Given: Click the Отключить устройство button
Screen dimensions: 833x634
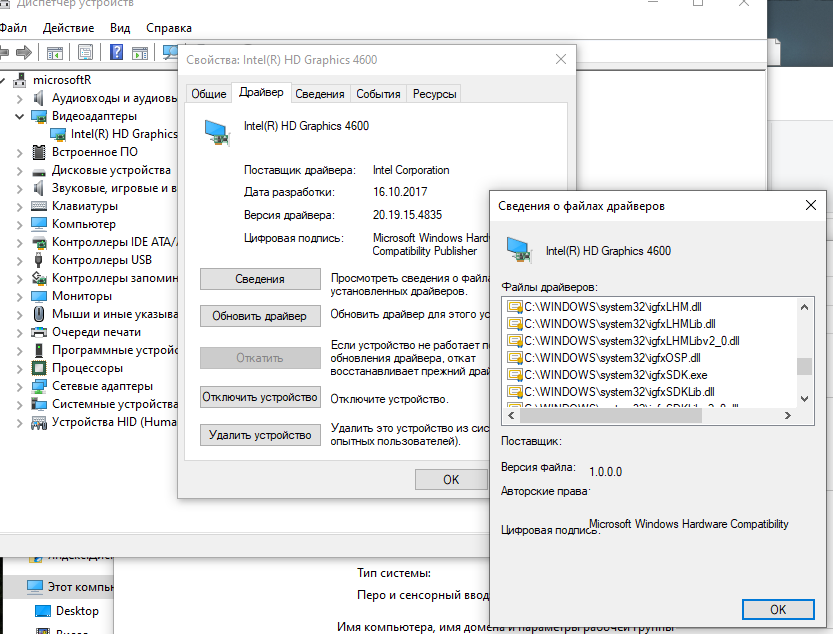Looking at the screenshot, I should (260, 397).
